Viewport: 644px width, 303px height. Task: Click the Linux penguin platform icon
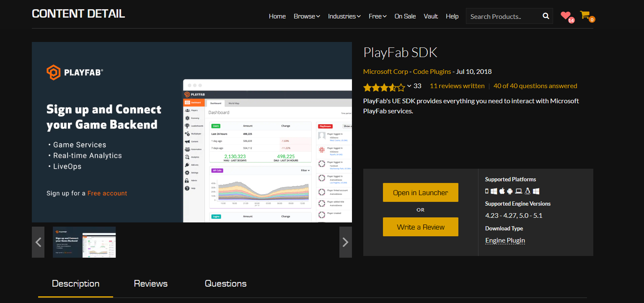[528, 191]
